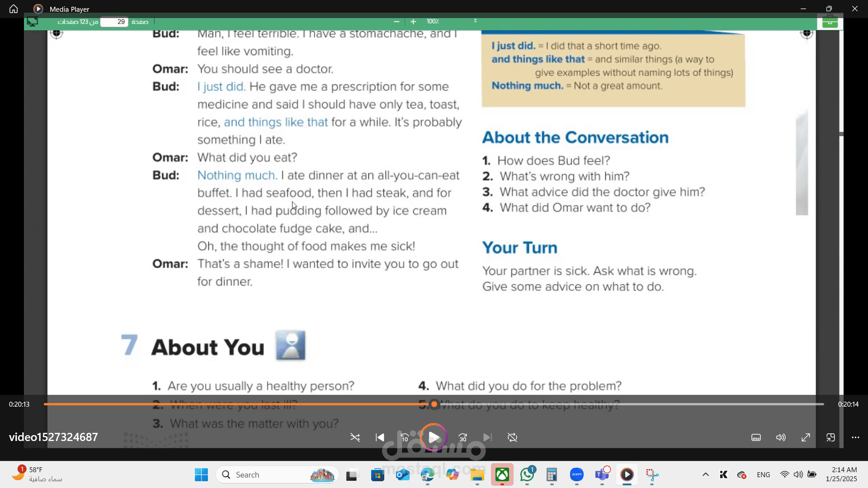Image resolution: width=868 pixels, height=488 pixels.
Task: Switch to mini player view
Action: (830, 437)
